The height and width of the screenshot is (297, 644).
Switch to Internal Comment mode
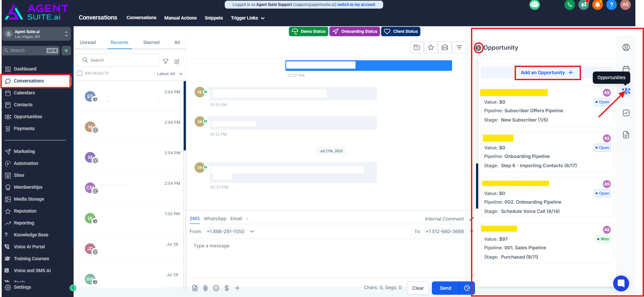pyautogui.click(x=444, y=219)
